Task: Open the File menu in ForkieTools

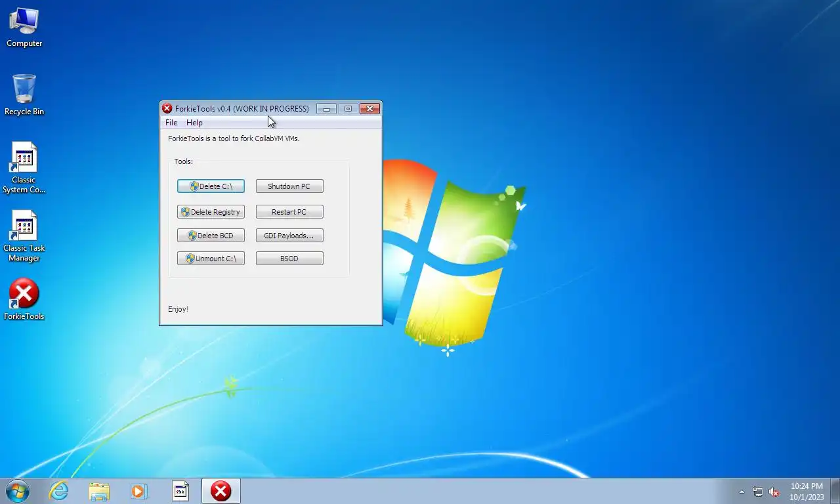Action: [171, 123]
